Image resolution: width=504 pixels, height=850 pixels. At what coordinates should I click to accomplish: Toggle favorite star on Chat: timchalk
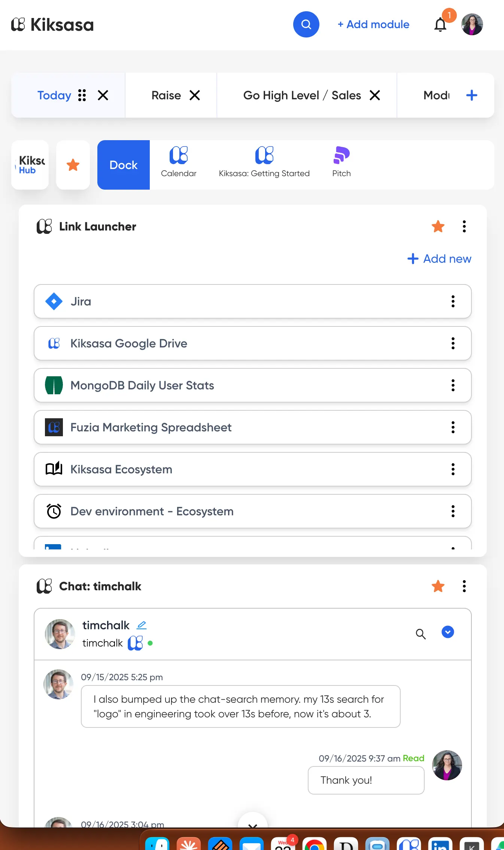(438, 586)
